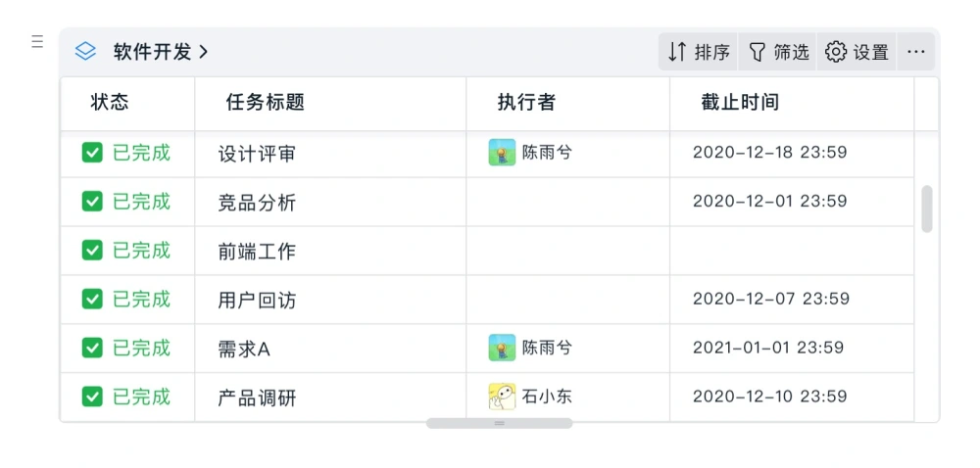980x468 pixels.
Task: Click the 执行者 column header
Action: tap(526, 103)
